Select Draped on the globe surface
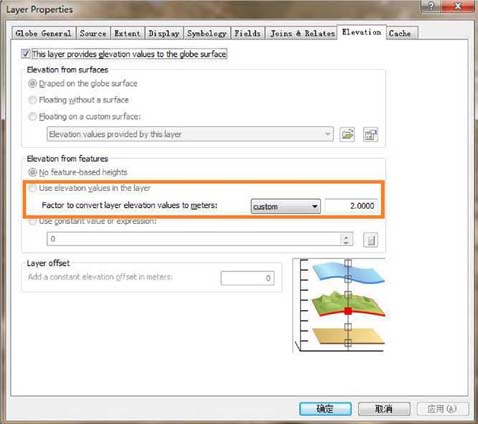This screenshot has height=424, width=478. pyautogui.click(x=32, y=83)
